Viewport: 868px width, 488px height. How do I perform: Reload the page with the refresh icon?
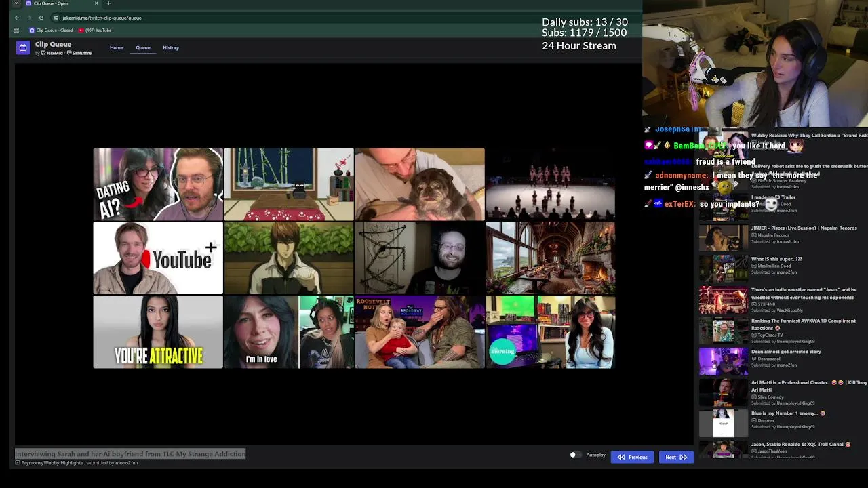click(41, 18)
